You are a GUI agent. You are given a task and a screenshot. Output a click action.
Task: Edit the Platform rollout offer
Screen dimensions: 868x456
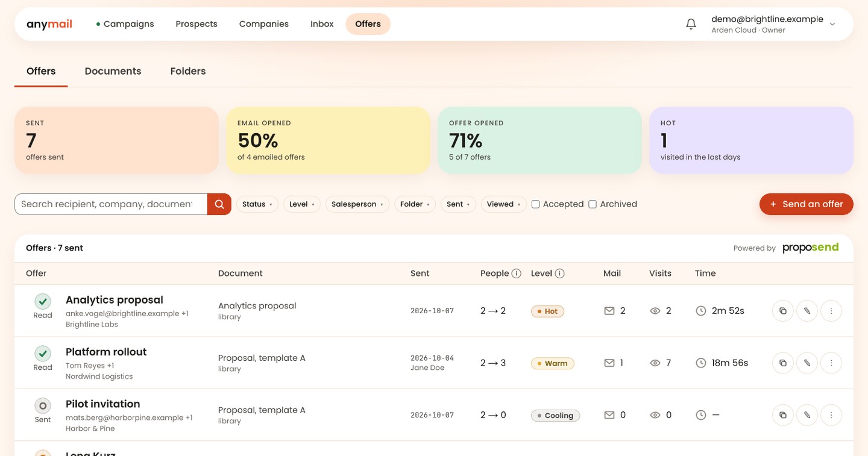point(807,363)
